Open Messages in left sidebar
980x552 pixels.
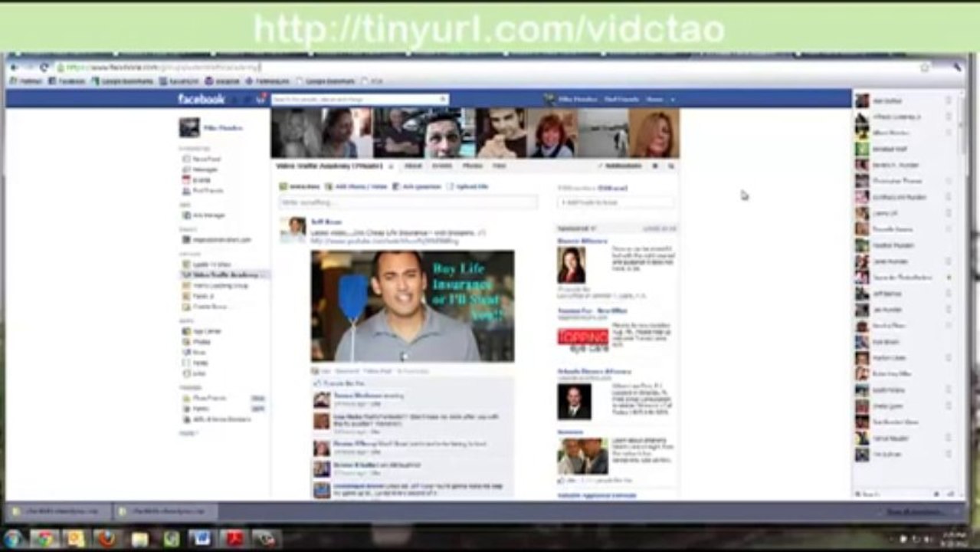(x=201, y=169)
